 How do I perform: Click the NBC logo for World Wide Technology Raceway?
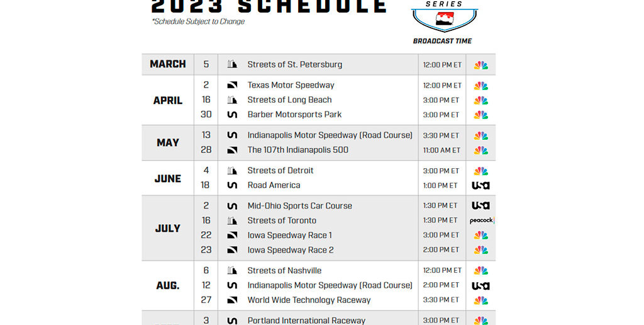[481, 300]
